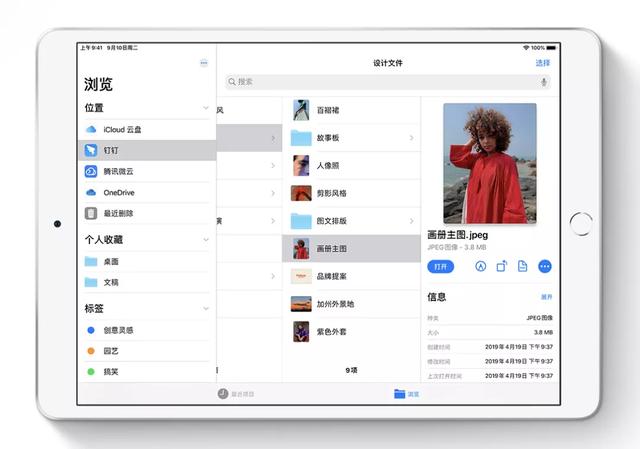The image size is (640, 449).
Task: Click the Wi-Fi icon in status bar
Action: click(x=526, y=48)
